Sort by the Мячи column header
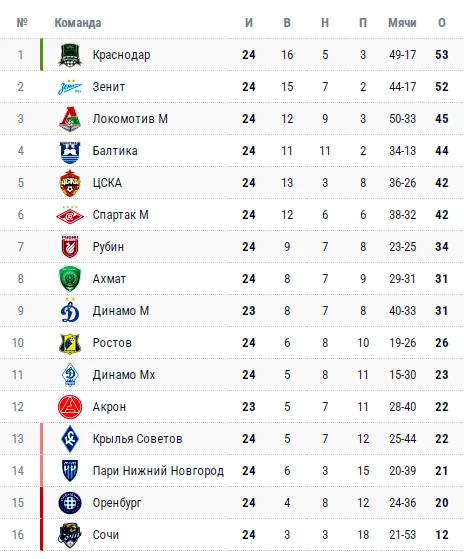This screenshot has width=464, height=559. [402, 23]
